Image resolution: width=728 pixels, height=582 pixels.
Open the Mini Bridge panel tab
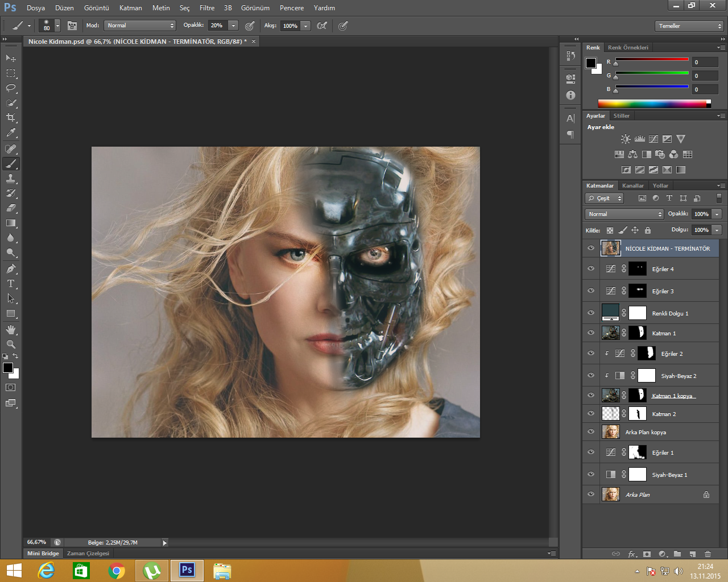pos(43,553)
